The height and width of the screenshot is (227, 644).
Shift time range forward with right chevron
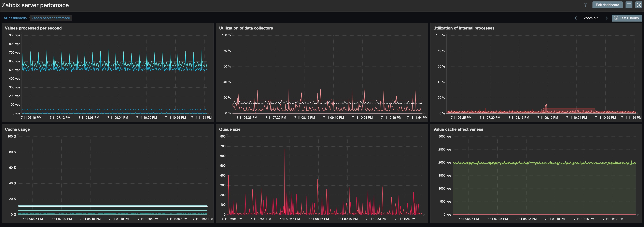(x=606, y=18)
